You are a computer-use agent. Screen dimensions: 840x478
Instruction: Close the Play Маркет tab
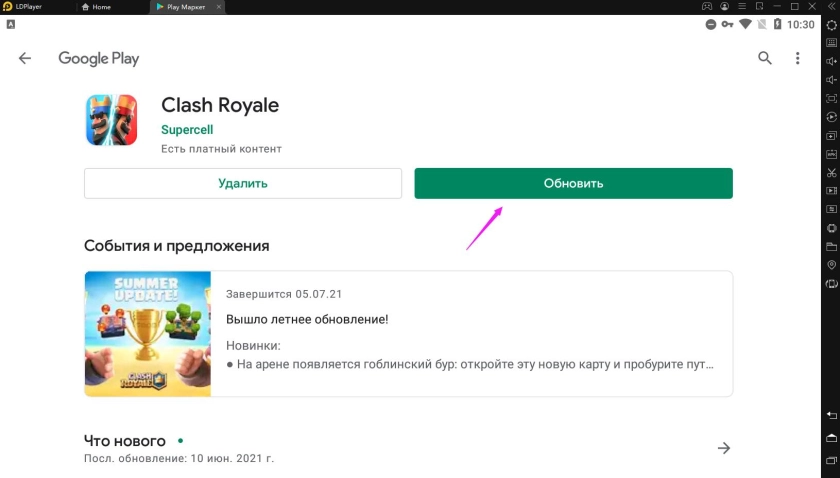click(219, 7)
